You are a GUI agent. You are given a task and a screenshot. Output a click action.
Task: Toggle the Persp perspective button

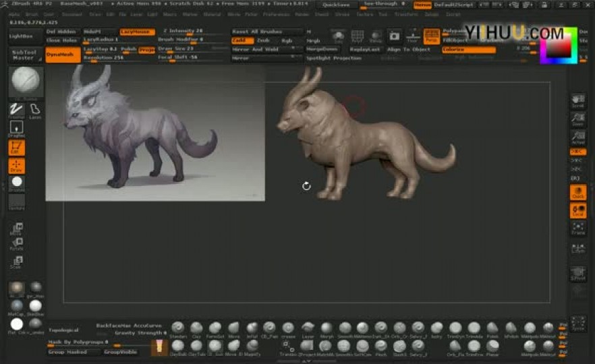[432, 36]
